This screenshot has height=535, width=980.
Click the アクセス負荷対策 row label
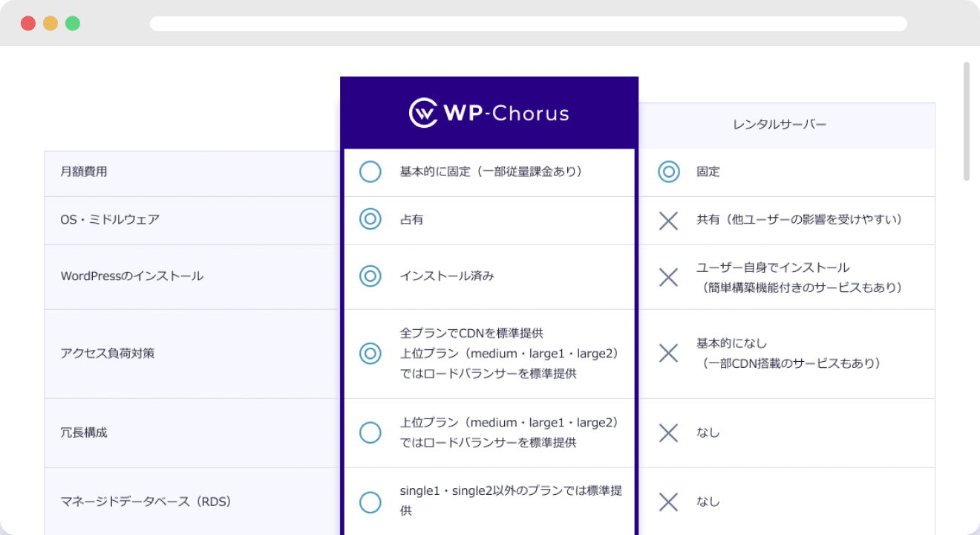[x=108, y=353]
